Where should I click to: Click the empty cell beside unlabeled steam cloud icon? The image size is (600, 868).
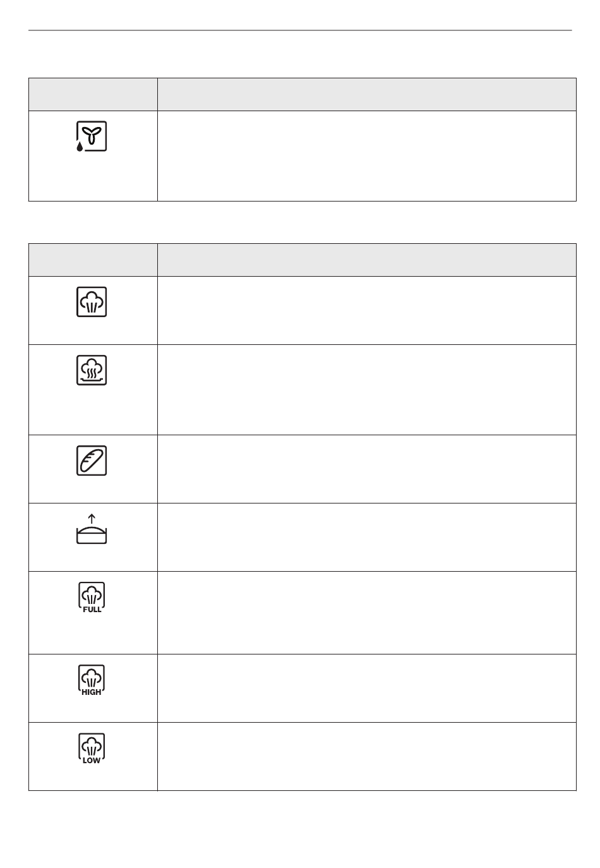[x=367, y=310]
